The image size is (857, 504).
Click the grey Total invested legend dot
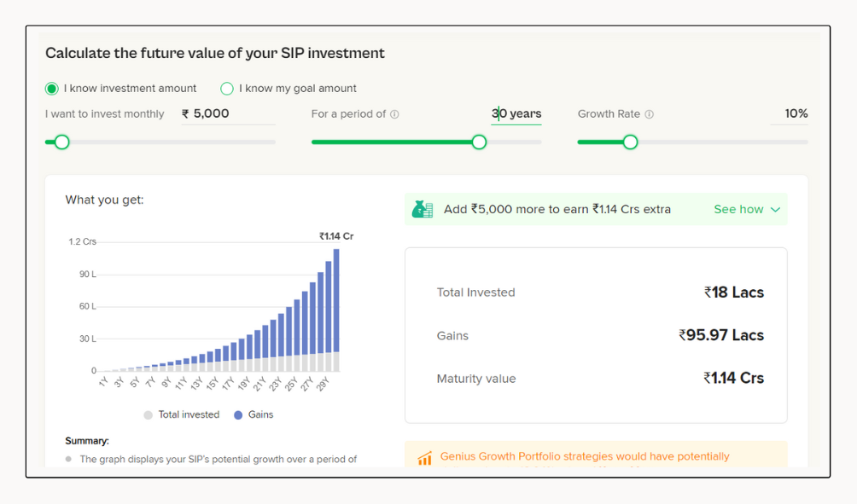click(x=149, y=415)
